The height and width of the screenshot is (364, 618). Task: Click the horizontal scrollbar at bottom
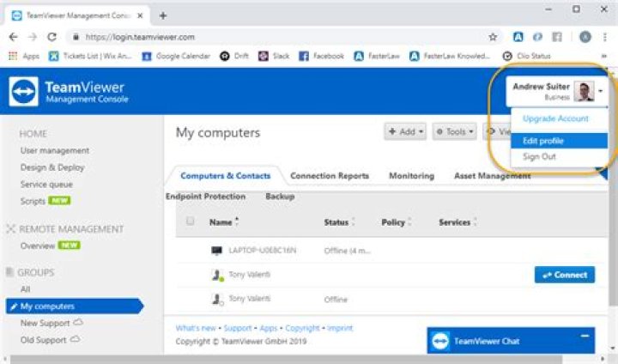tap(286, 359)
